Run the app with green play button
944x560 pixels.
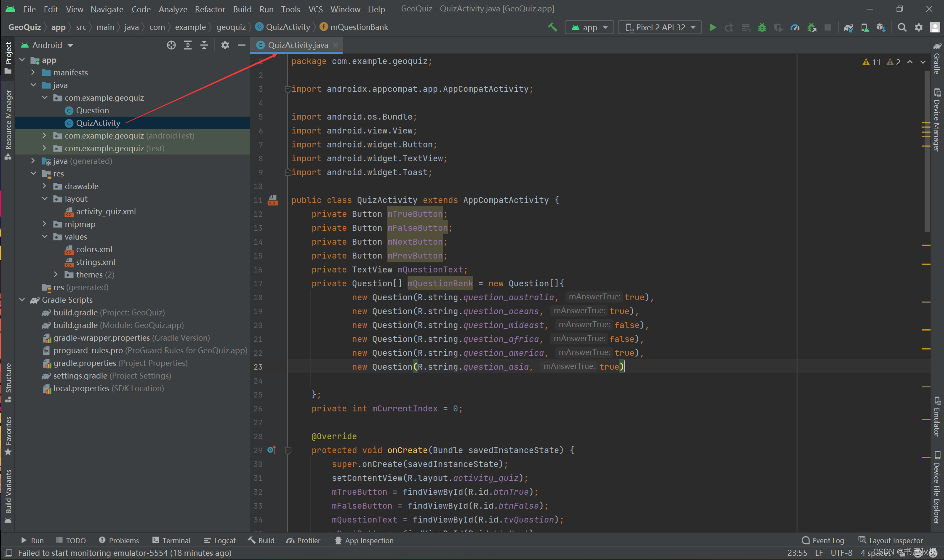(x=713, y=27)
